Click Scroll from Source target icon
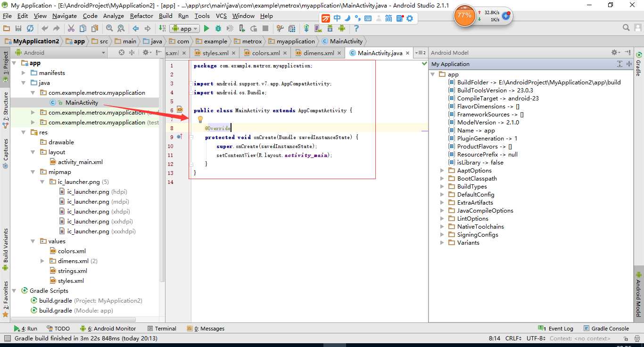 (122, 53)
